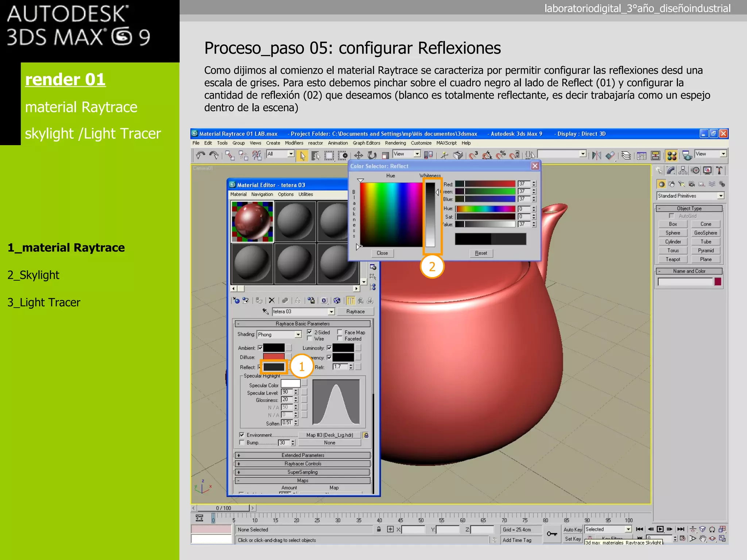The height and width of the screenshot is (560, 747).
Task: Open the Mirror tool
Action: pyautogui.click(x=597, y=156)
